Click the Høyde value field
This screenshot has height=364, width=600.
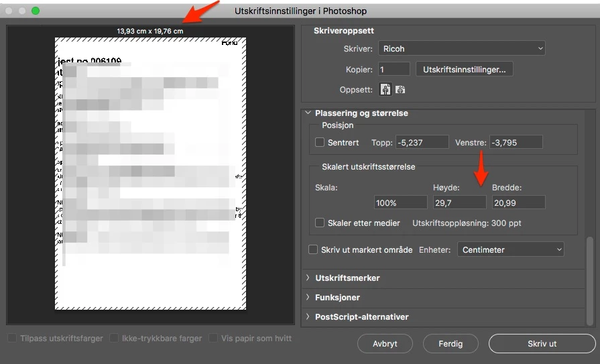click(460, 202)
